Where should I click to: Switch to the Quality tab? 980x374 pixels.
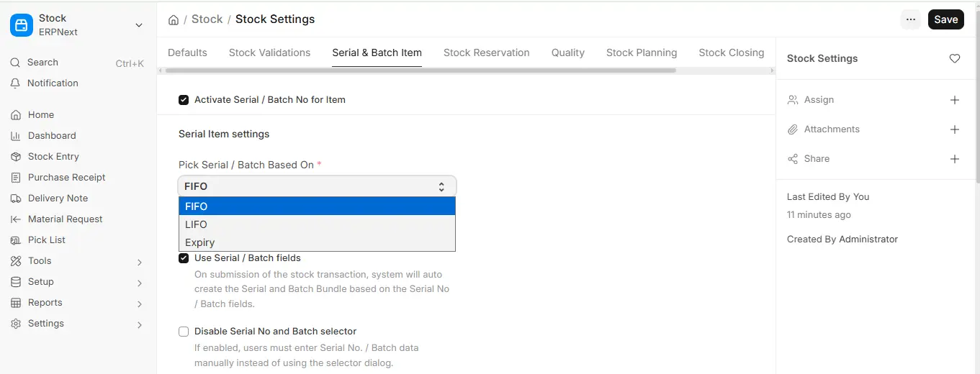(568, 53)
